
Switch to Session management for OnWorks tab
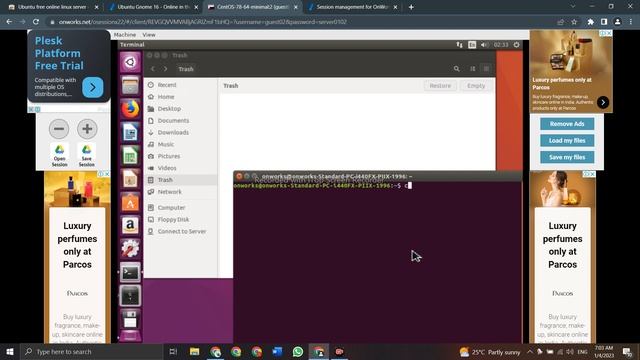click(353, 7)
